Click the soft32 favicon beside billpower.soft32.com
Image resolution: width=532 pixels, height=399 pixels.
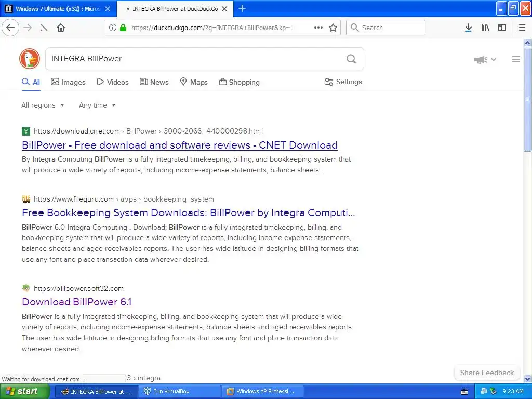click(x=26, y=288)
